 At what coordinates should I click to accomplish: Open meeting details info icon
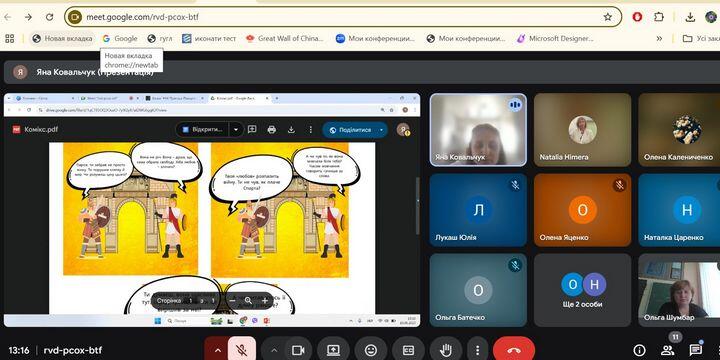pyautogui.click(x=639, y=351)
